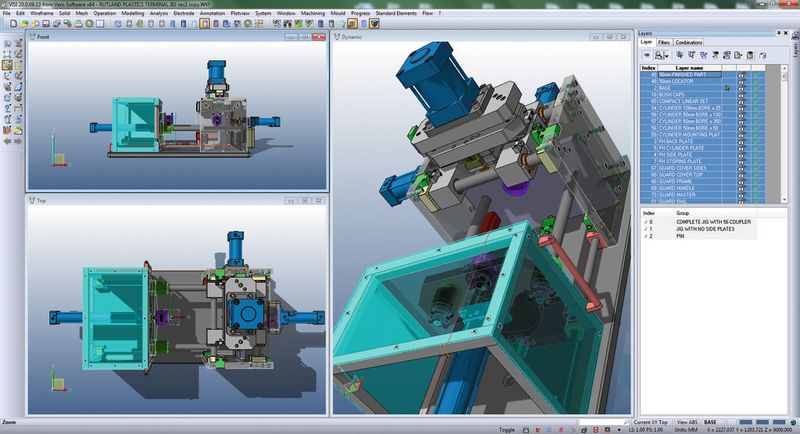The height and width of the screenshot is (434, 800).
Task: Click the New document icon in main toolbar
Action: tap(13, 23)
